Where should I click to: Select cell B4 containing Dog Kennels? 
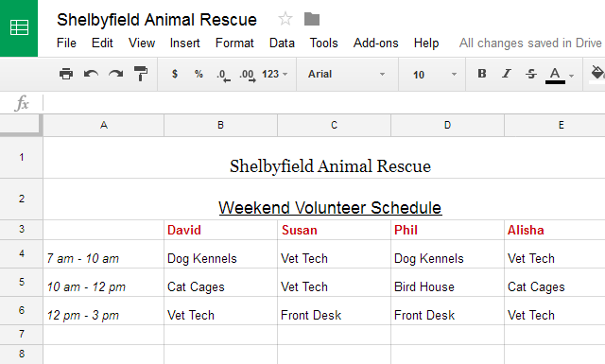220,254
